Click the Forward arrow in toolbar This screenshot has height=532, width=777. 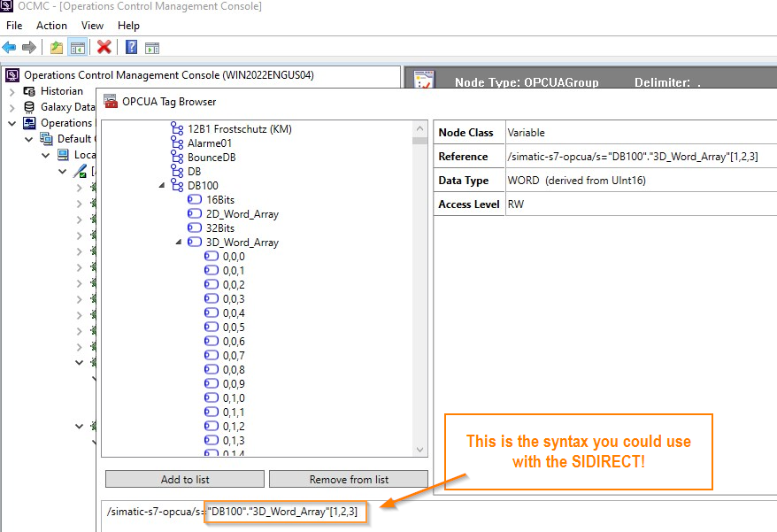click(29, 48)
